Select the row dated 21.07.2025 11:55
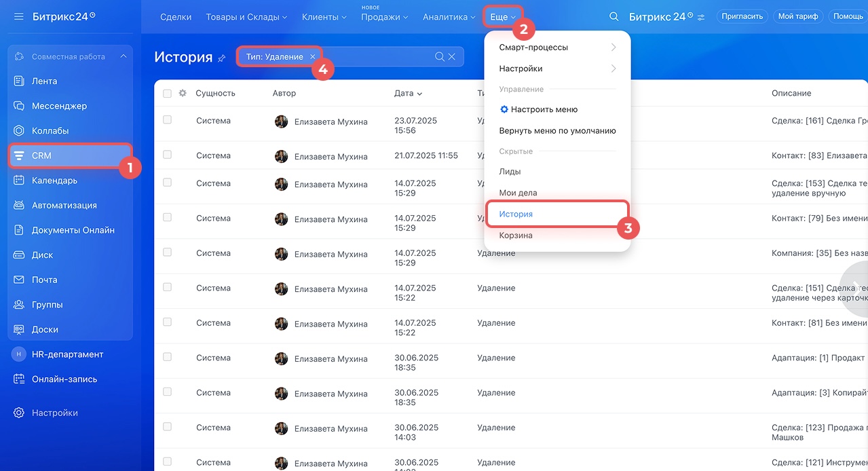This screenshot has width=868, height=471. point(167,155)
